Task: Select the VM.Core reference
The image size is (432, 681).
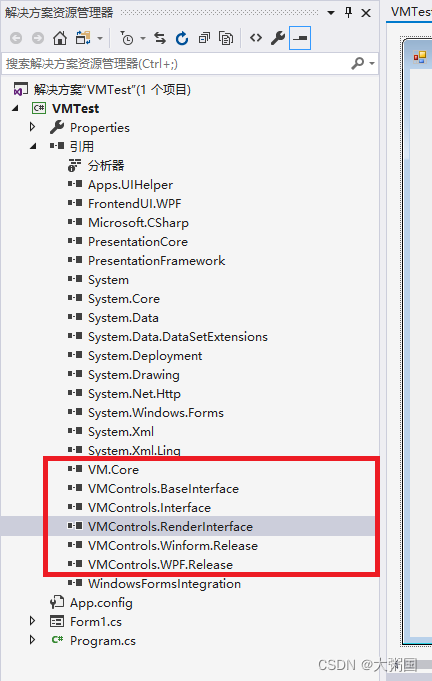Action: point(113,469)
